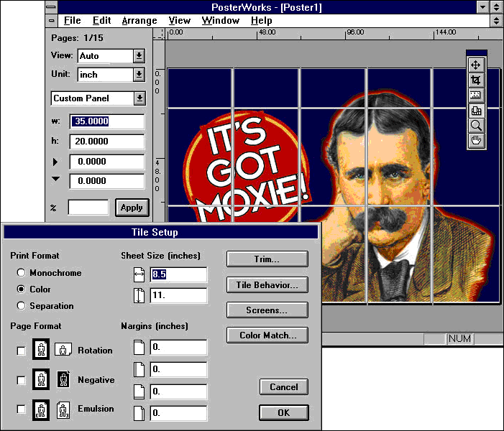
Task: Click the down-pointing triangle offset icon
Action: (x=55, y=179)
